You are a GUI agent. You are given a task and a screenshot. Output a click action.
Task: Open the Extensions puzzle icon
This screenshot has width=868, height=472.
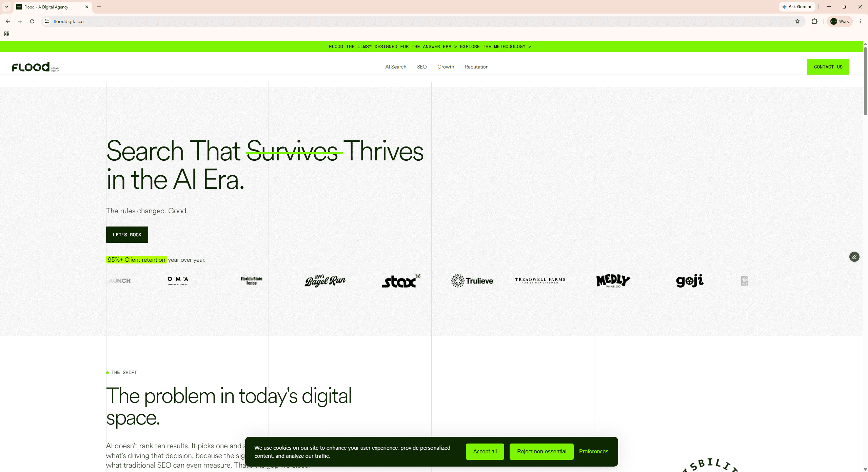coord(814,21)
